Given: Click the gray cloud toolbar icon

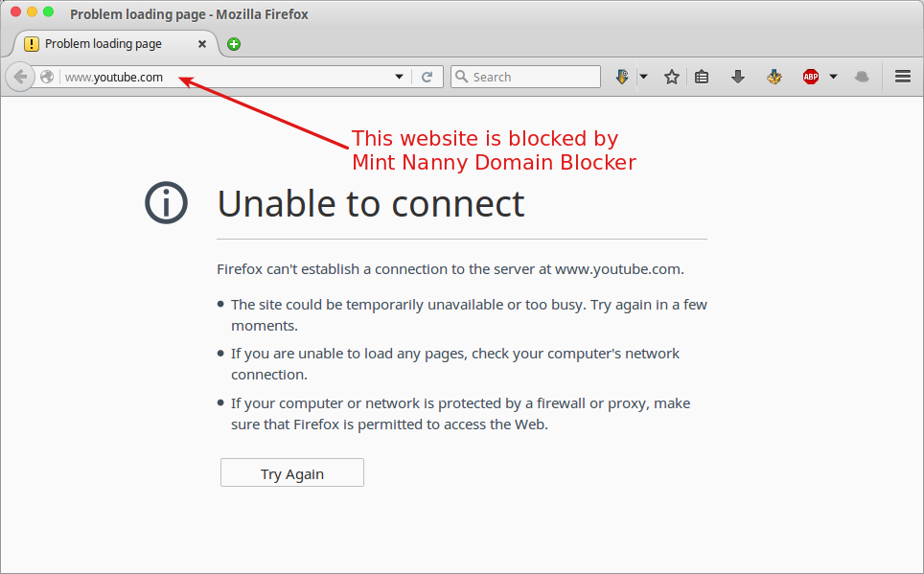Looking at the screenshot, I should (x=862, y=77).
